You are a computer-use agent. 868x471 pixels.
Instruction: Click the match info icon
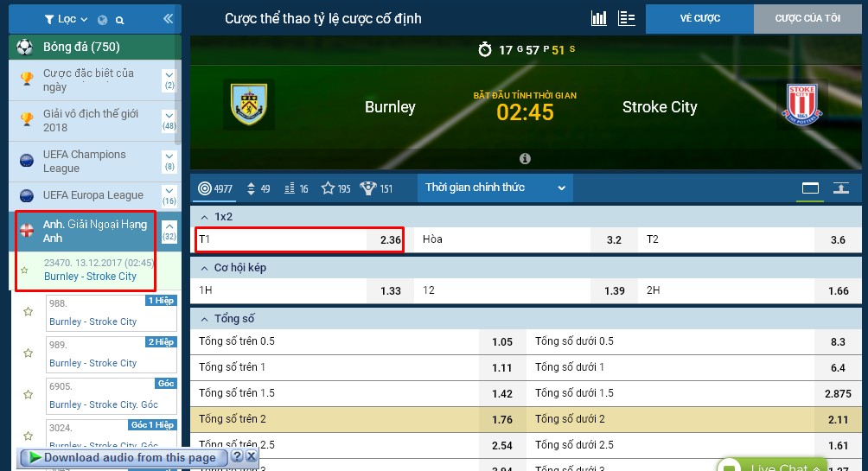pyautogui.click(x=525, y=159)
